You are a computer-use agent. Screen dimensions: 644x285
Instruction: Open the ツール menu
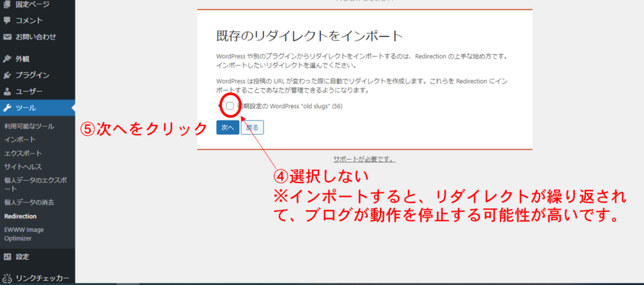(x=37, y=108)
